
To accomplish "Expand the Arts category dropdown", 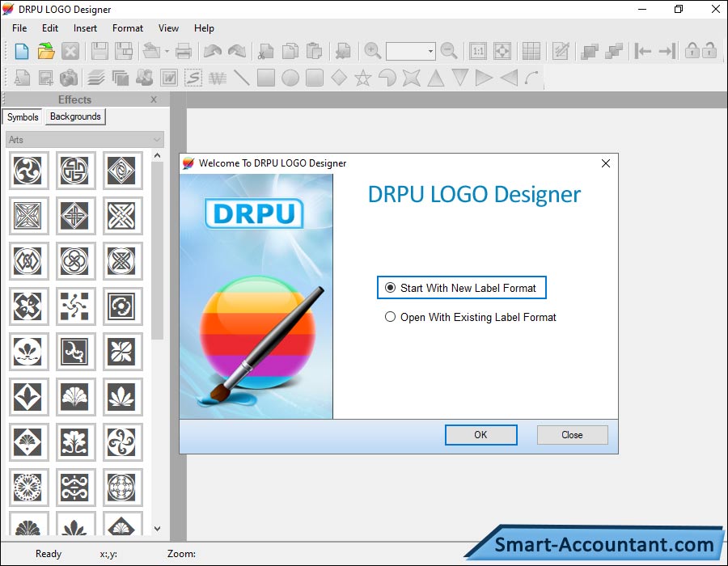I will point(84,140).
